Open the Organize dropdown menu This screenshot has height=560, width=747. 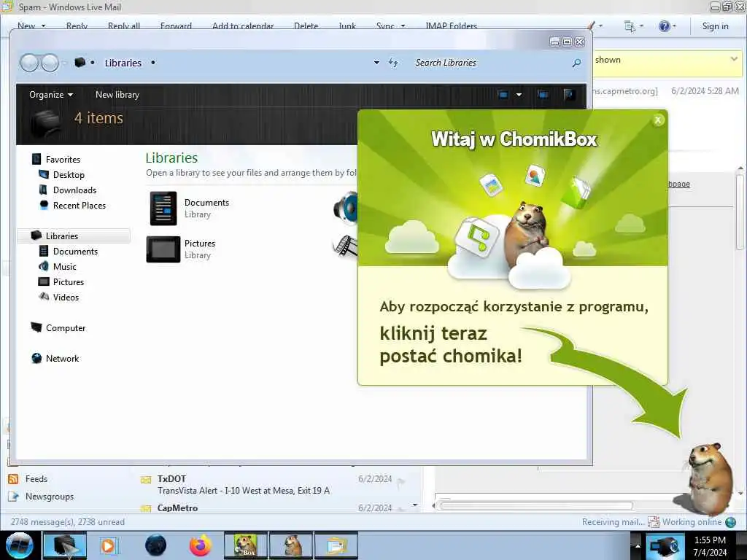(x=51, y=94)
